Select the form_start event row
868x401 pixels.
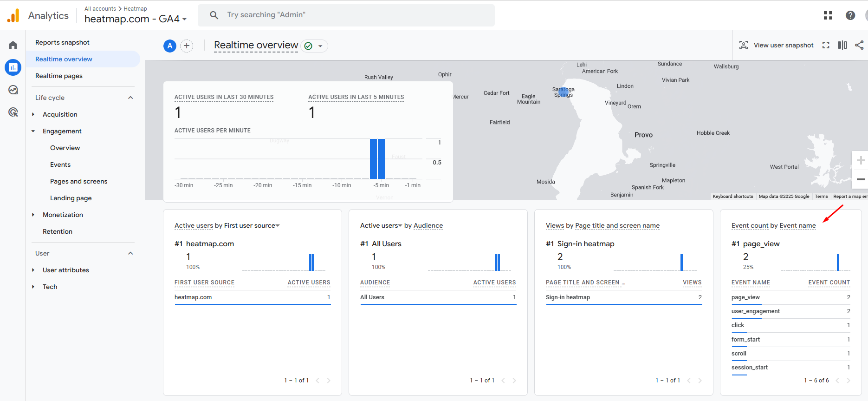click(x=791, y=340)
